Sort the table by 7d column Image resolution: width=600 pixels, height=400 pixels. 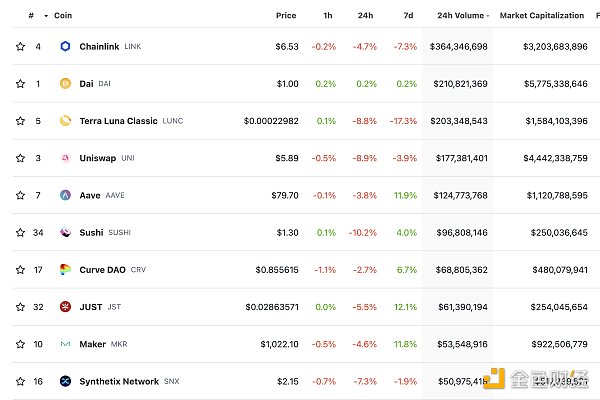[408, 16]
